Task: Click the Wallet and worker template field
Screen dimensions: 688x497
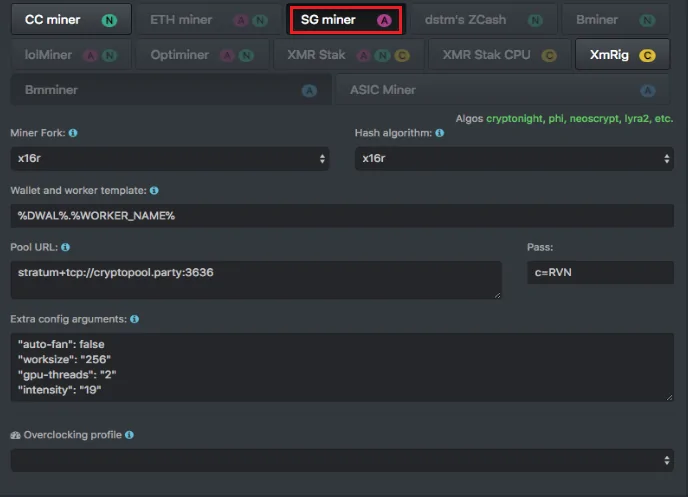Action: [x=342, y=216]
